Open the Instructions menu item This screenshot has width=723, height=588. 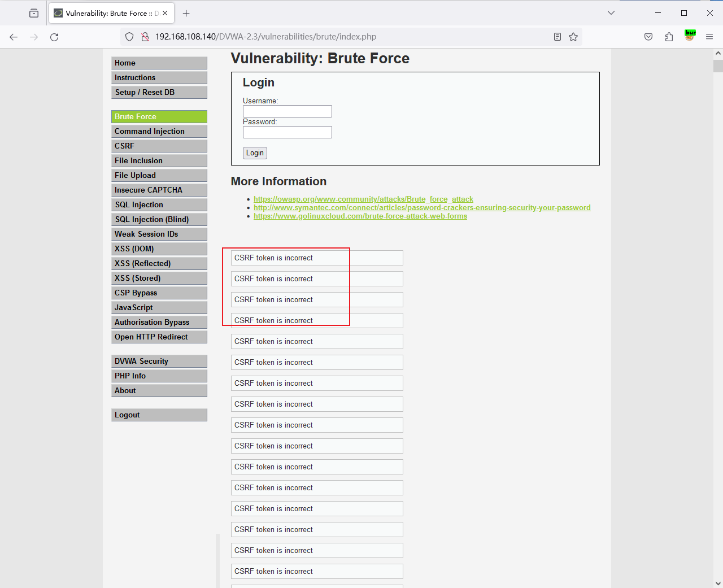point(159,77)
